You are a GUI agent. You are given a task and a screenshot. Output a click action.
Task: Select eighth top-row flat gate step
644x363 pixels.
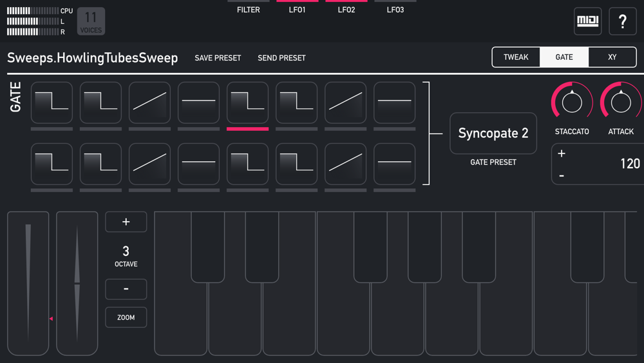click(394, 103)
